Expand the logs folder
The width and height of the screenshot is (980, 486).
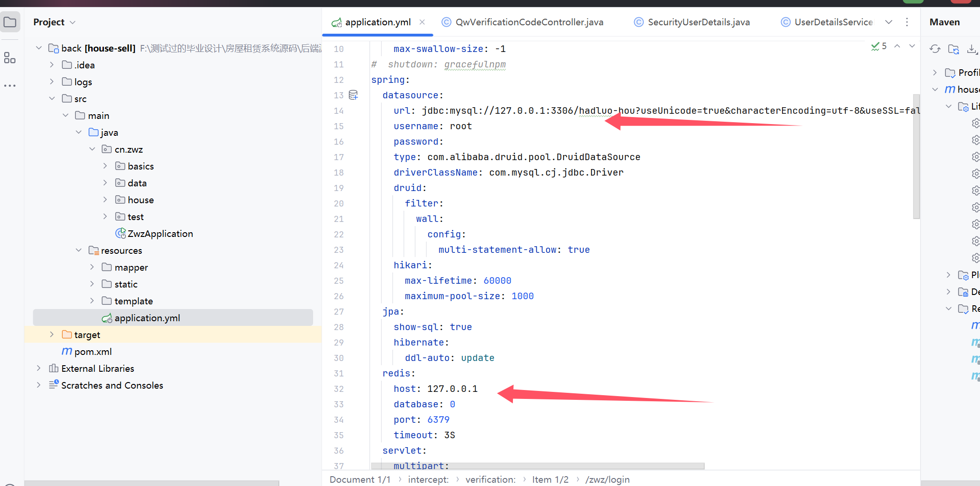click(x=52, y=81)
